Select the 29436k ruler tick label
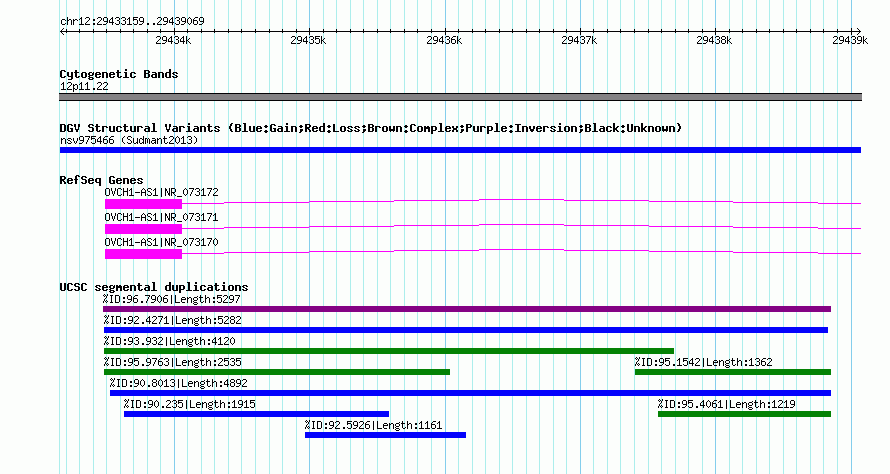 (x=444, y=40)
